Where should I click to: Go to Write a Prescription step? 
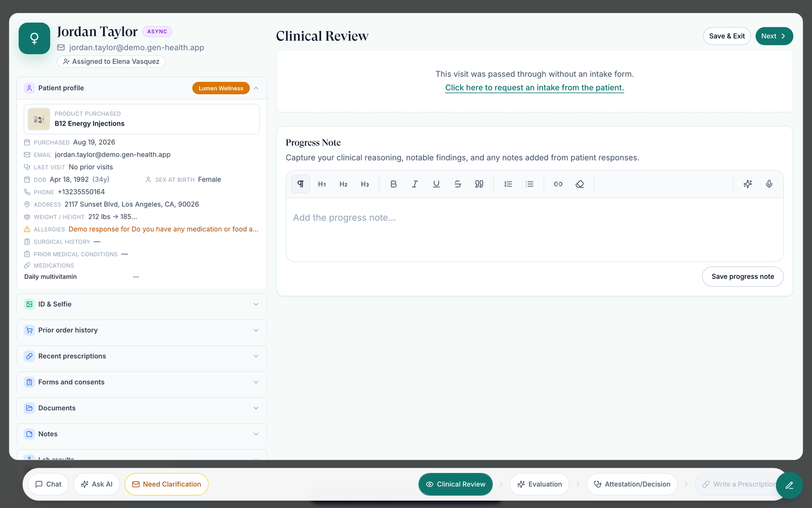click(738, 484)
